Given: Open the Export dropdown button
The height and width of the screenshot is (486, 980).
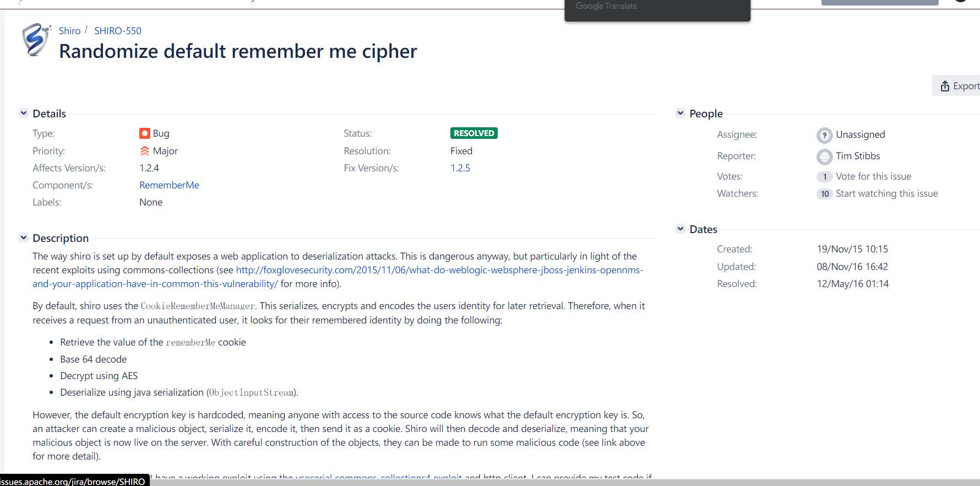Looking at the screenshot, I should coord(956,86).
